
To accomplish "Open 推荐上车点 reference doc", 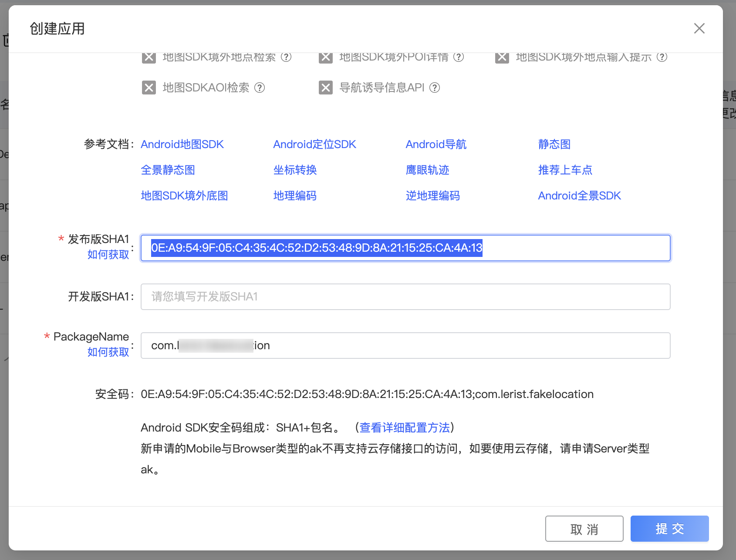I will [x=565, y=170].
